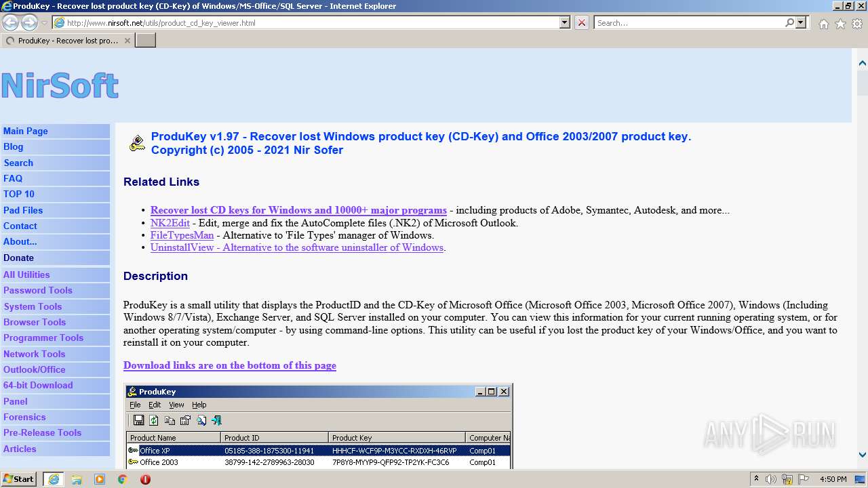Open UninstallView link
Viewport: 868px width, 488px height.
(x=297, y=247)
